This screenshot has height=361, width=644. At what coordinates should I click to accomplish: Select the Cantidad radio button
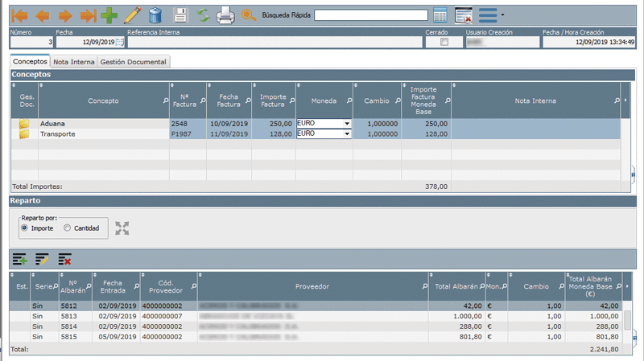[67, 228]
